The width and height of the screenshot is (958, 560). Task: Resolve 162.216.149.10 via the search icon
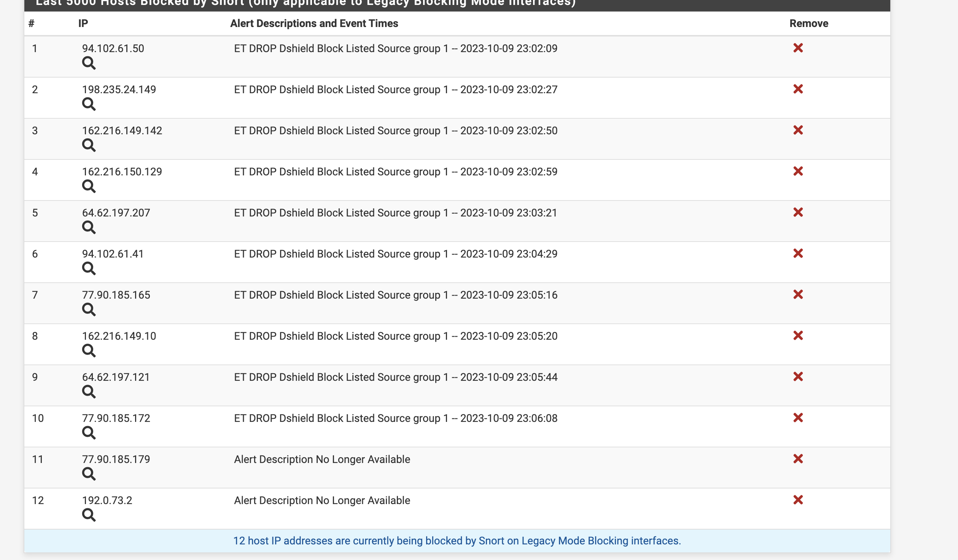89,350
